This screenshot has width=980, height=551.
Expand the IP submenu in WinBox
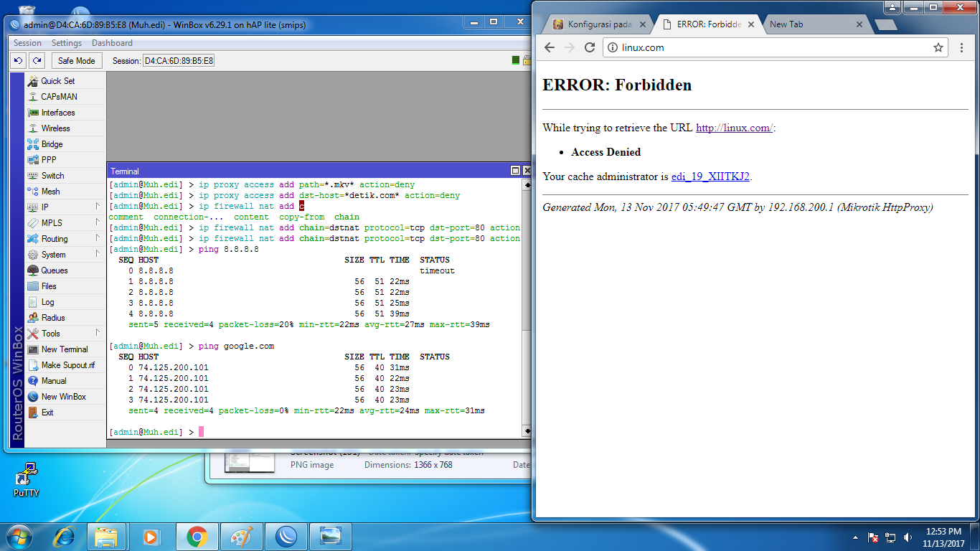[65, 207]
